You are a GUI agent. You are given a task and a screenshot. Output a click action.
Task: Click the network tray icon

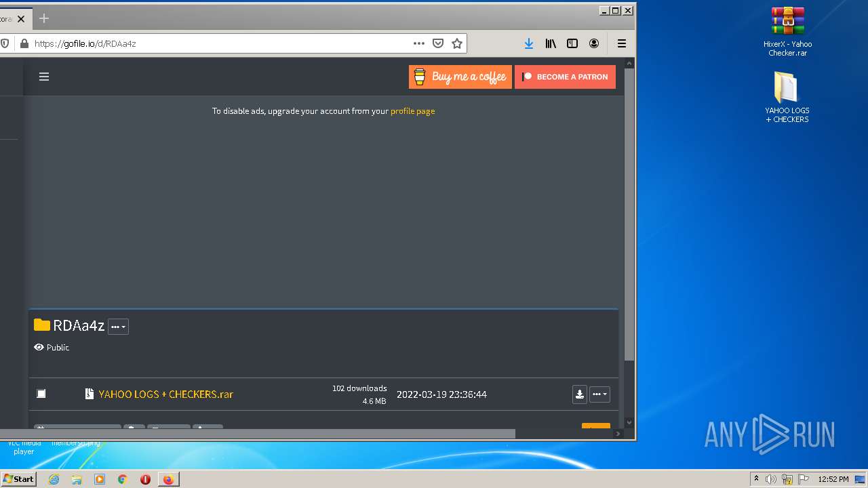[x=787, y=479]
